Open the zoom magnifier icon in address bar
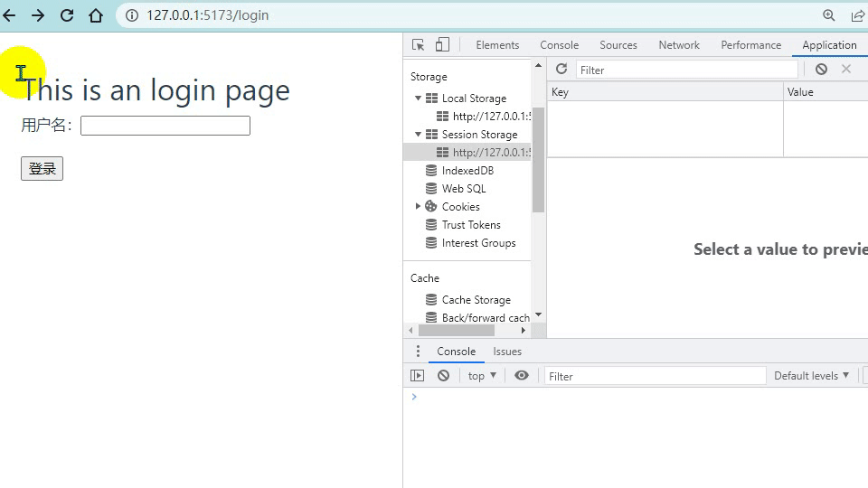868x488 pixels. [x=829, y=15]
